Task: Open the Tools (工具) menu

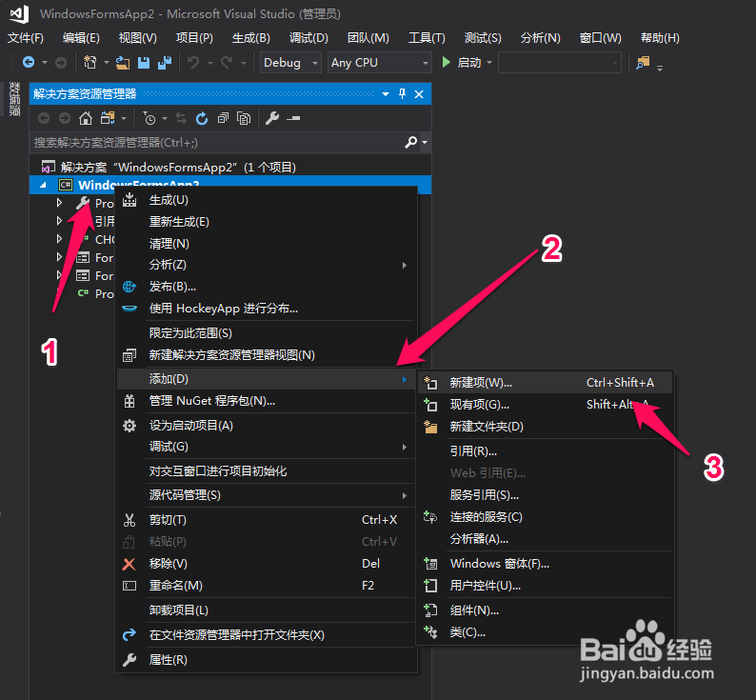Action: (x=428, y=38)
